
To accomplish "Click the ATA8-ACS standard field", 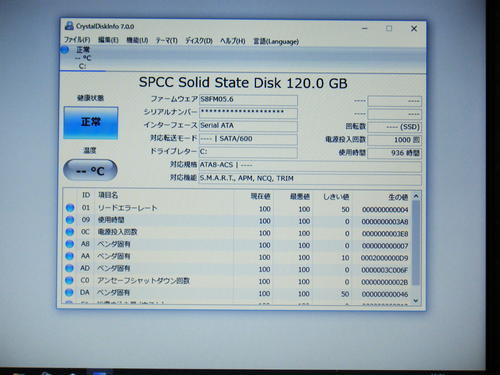I will click(x=310, y=165).
